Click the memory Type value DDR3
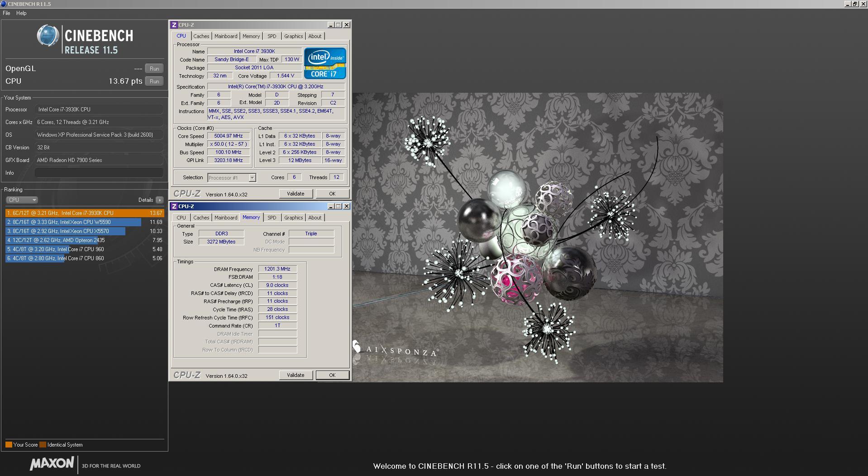Image resolution: width=868 pixels, height=476 pixels. 221,233
